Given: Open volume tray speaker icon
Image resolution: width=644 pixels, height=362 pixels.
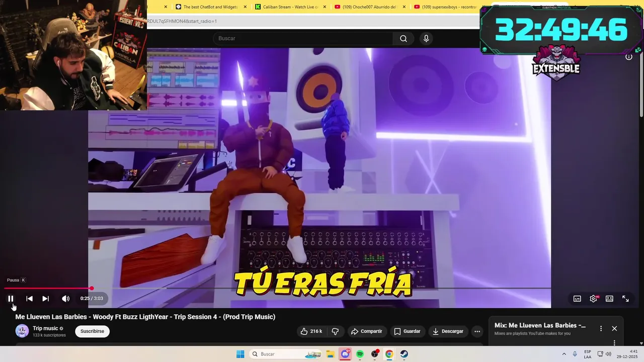Looking at the screenshot, I should click(608, 354).
